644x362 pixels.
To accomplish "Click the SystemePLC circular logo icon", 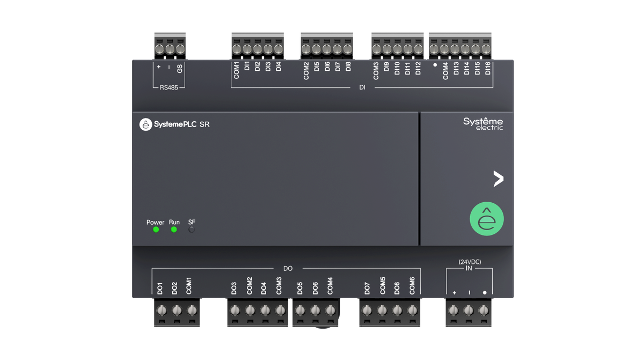I will point(145,124).
